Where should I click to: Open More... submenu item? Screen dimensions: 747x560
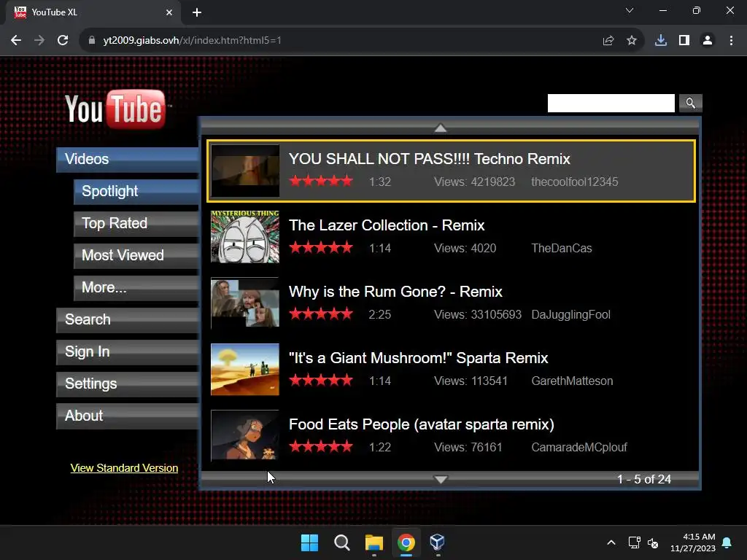[136, 287]
